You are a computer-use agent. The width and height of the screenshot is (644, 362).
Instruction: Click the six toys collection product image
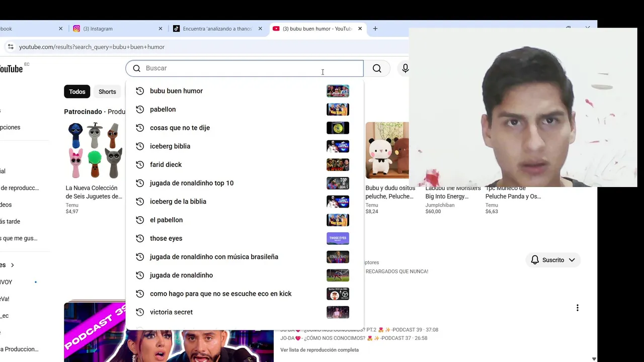[x=95, y=150]
